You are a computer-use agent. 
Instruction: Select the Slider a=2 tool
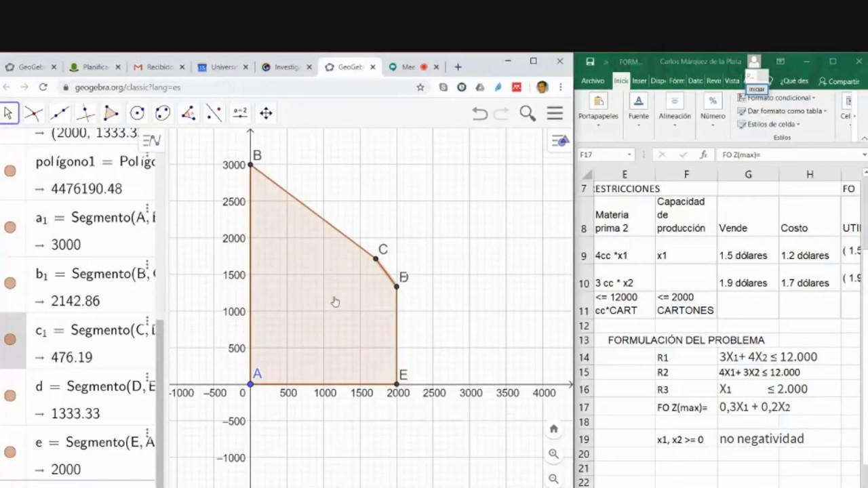pos(240,113)
